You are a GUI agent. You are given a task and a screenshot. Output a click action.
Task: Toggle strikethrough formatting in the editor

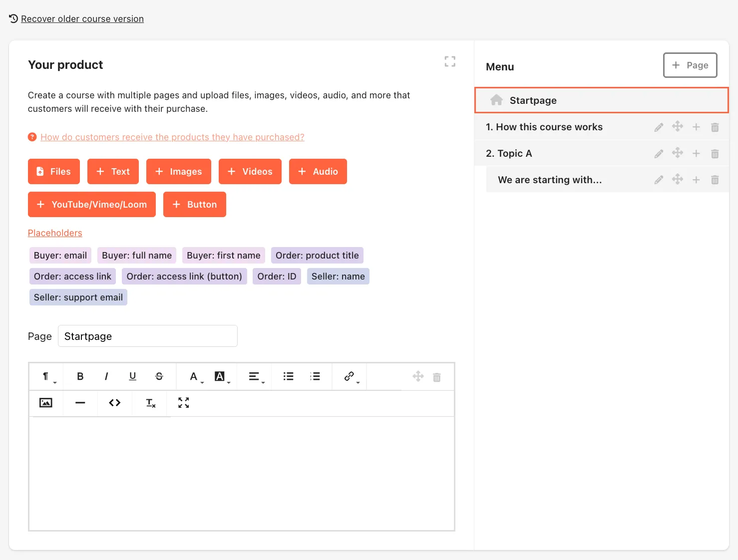tap(159, 376)
